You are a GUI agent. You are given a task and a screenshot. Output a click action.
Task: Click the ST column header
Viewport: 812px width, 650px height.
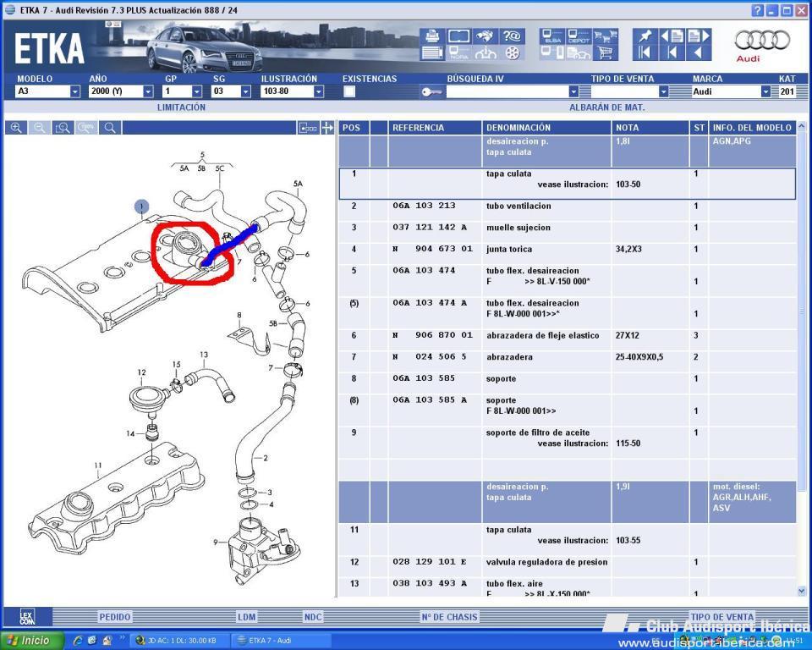[x=700, y=128]
